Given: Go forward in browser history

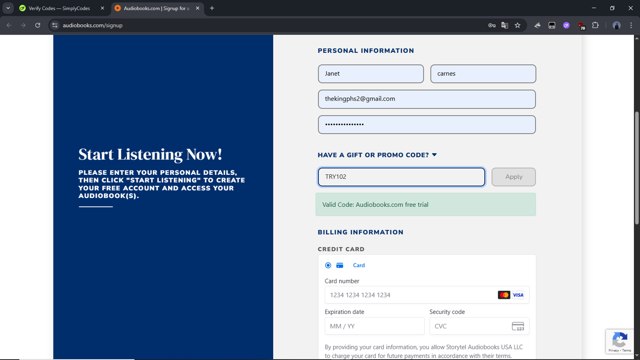Looking at the screenshot, I should point(23,25).
